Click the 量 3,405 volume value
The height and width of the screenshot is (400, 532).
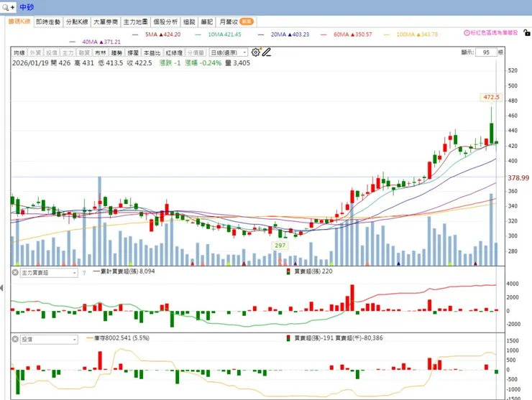tap(237, 63)
